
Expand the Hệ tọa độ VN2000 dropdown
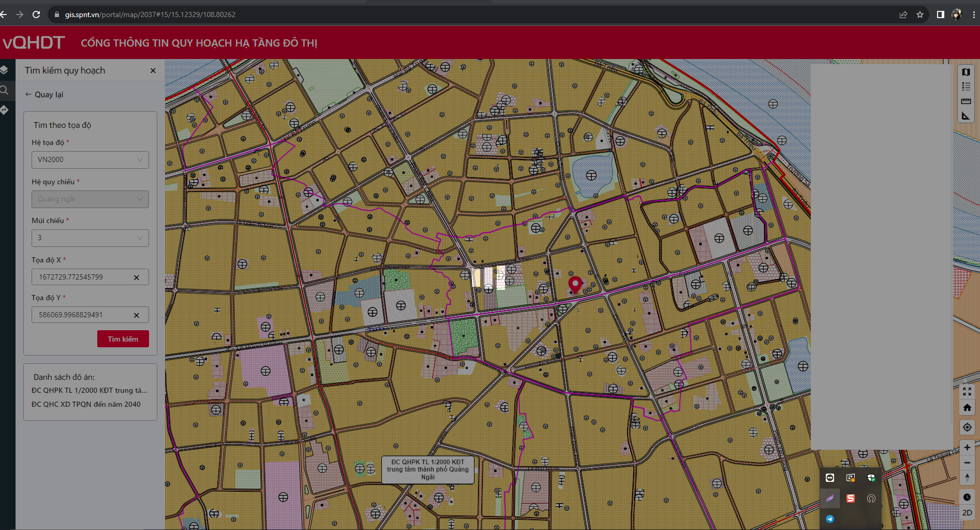(x=90, y=159)
